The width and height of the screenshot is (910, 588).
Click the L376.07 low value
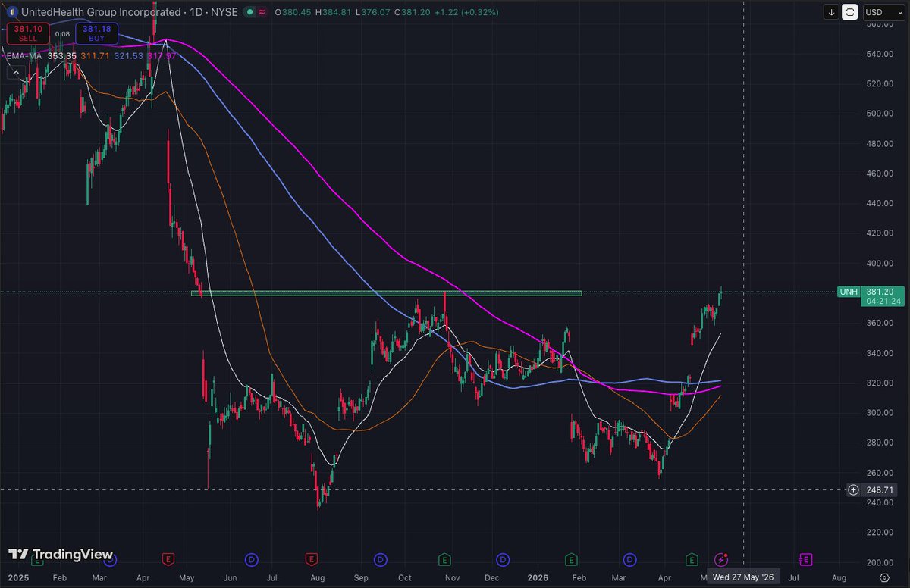(374, 12)
